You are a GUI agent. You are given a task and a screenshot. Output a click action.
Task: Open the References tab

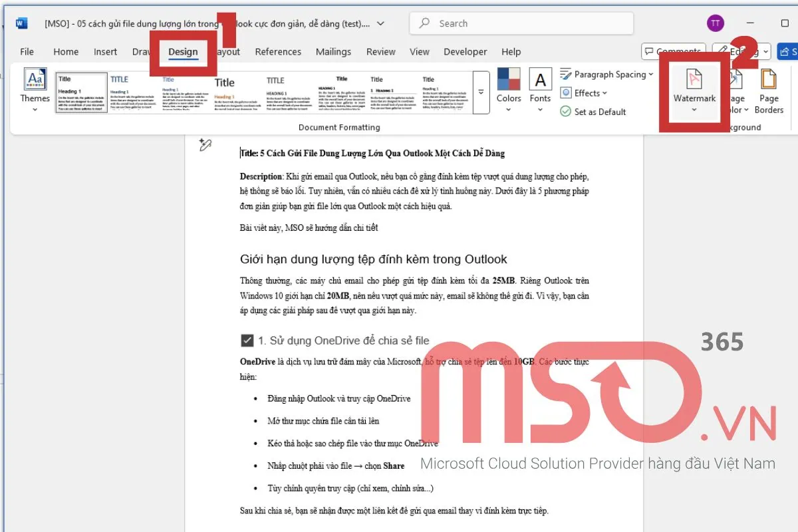pos(278,52)
